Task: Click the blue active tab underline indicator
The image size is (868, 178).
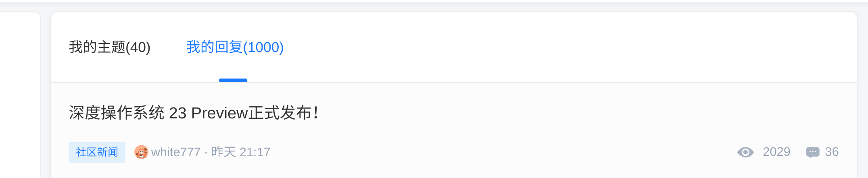Action: [233, 81]
